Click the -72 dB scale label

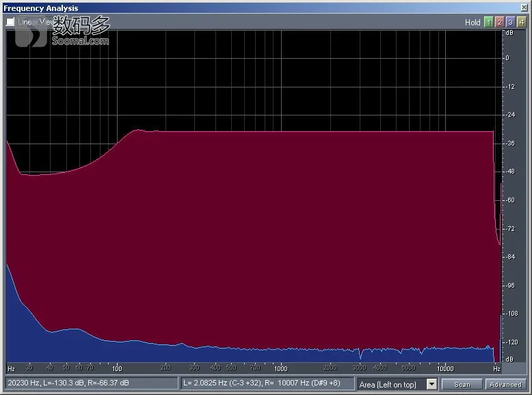coord(510,229)
